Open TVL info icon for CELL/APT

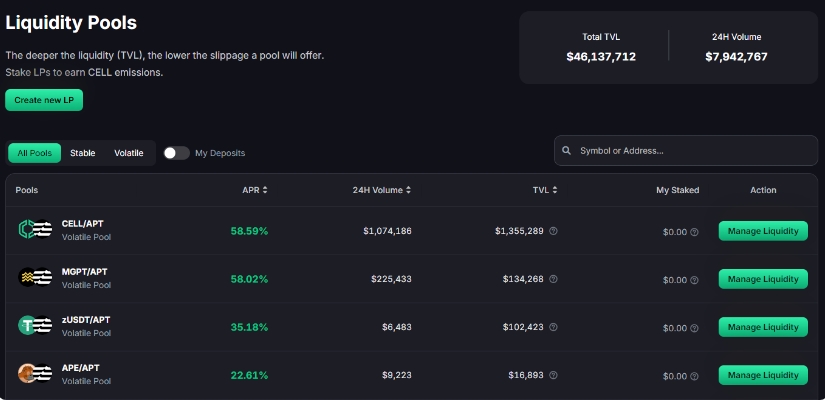[554, 231]
